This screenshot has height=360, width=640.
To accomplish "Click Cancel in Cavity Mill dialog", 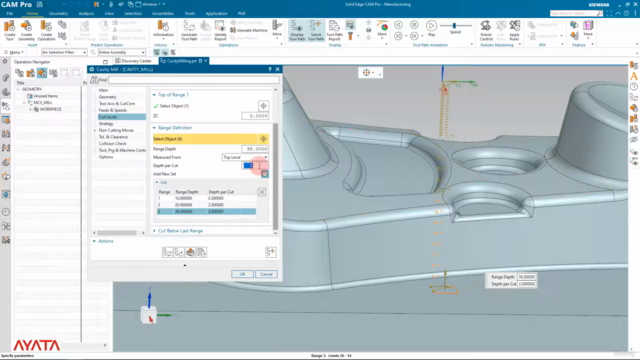I will pyautogui.click(x=266, y=274).
